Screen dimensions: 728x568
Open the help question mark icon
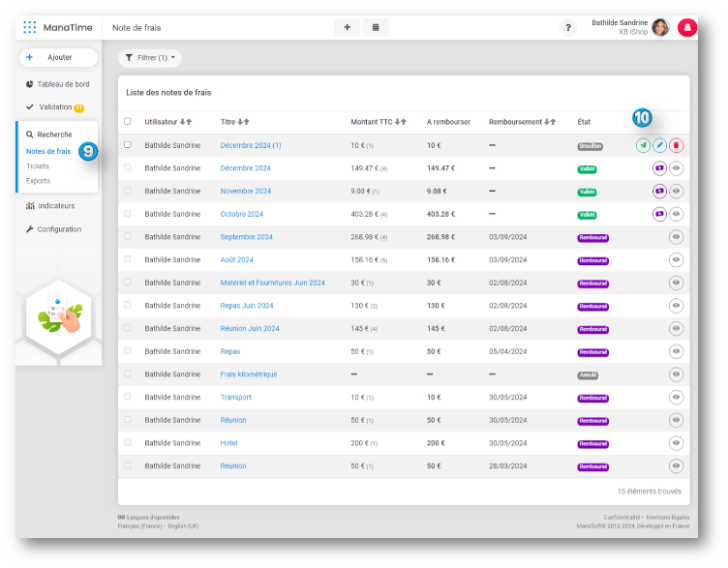[568, 28]
